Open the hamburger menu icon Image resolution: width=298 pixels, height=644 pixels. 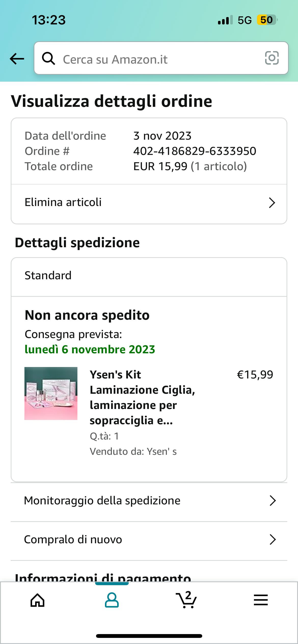coord(261,600)
